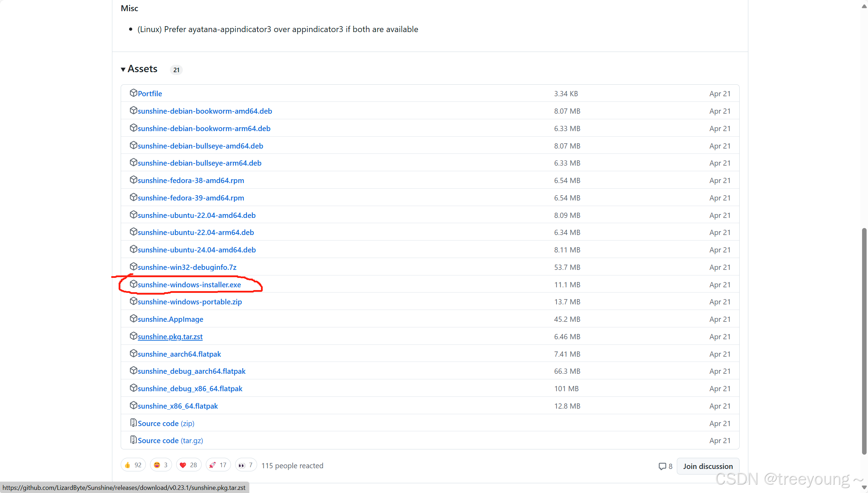Screen dimensions: 868x493
Task: Click the comment bubble icon showing 8
Action: (662, 466)
